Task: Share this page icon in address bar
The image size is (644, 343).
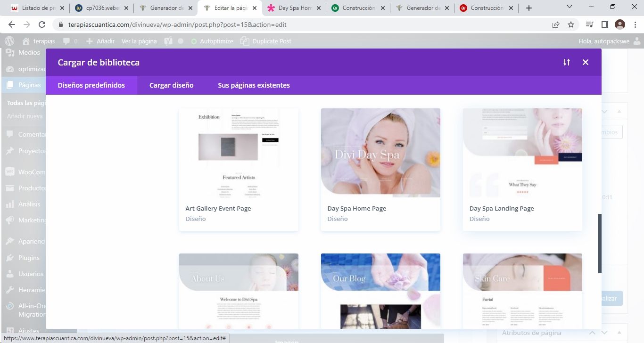Action: pos(556,24)
